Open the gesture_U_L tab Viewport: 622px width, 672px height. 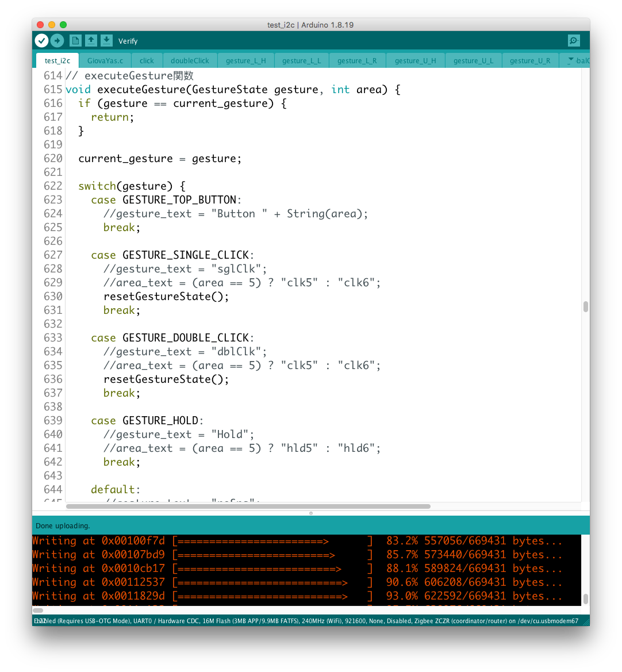[x=473, y=60]
